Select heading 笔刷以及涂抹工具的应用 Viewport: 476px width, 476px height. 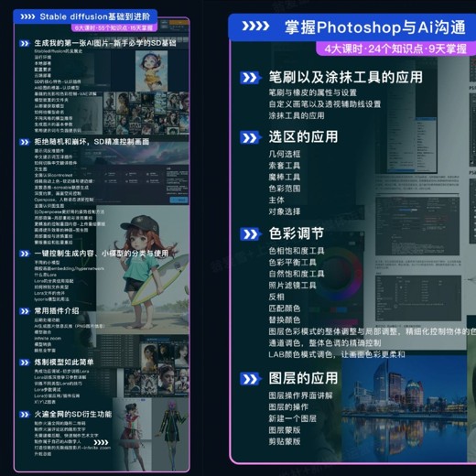[346, 77]
